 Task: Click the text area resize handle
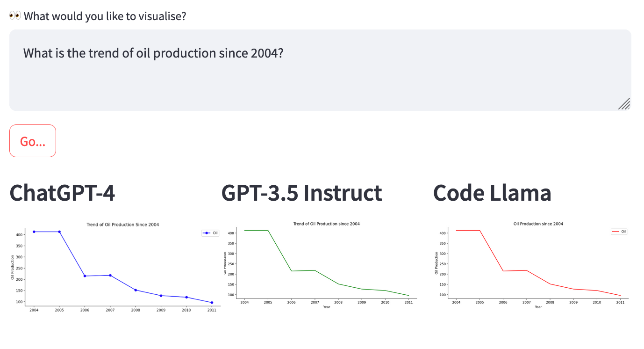624,104
